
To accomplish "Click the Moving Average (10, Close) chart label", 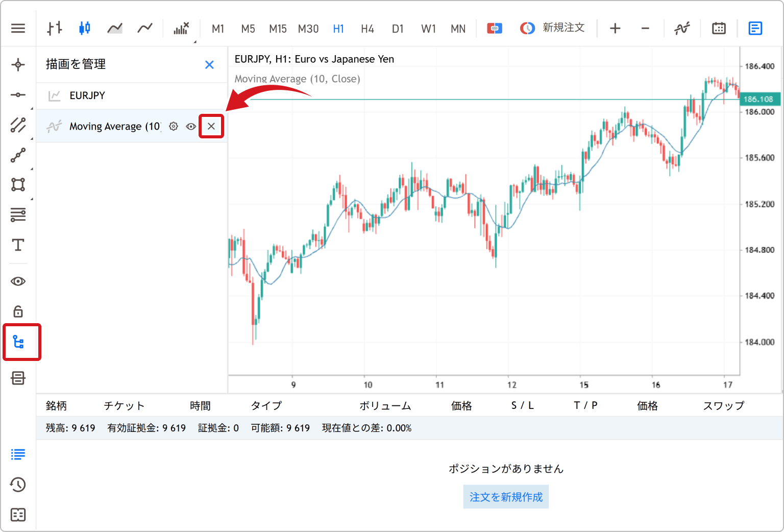I will (297, 79).
